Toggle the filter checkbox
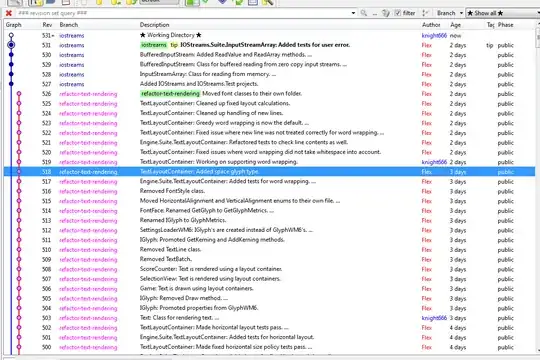540x360 pixels. [x=398, y=13]
